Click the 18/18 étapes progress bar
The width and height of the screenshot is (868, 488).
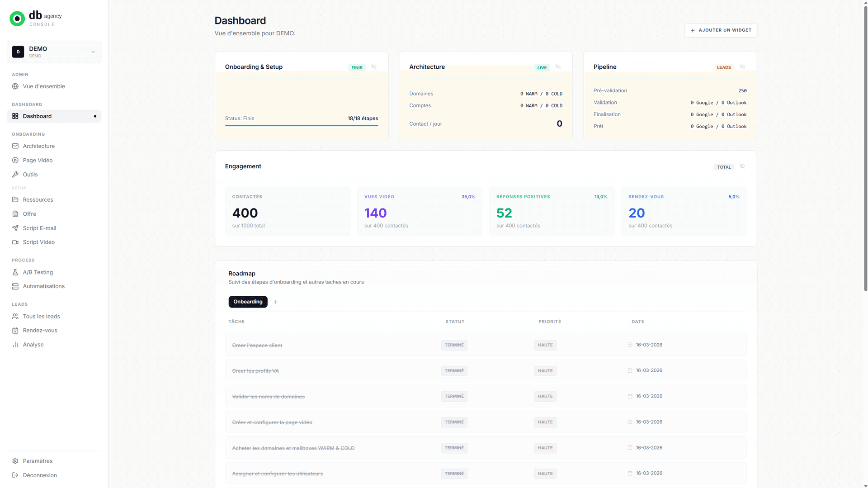[x=302, y=125]
